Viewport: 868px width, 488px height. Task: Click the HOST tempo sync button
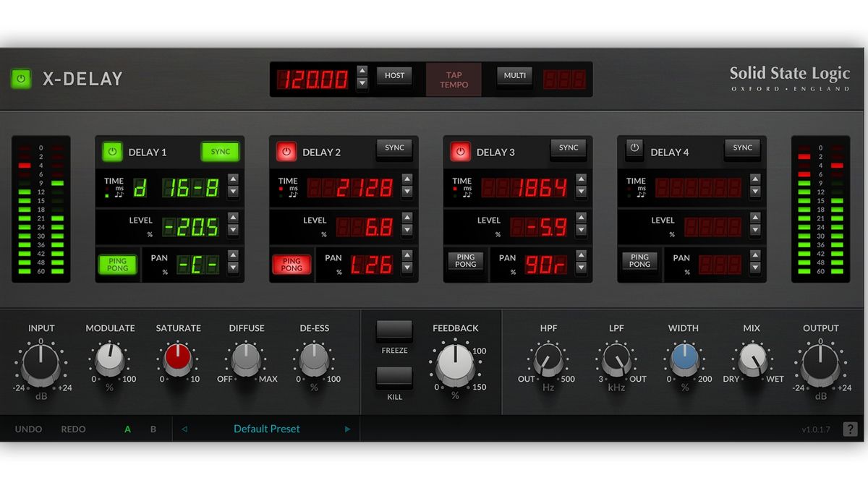(x=394, y=75)
